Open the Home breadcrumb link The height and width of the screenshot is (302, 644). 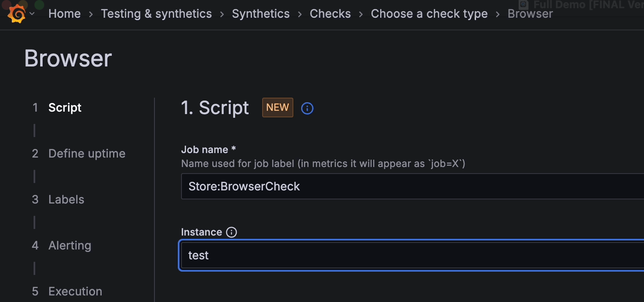(64, 14)
